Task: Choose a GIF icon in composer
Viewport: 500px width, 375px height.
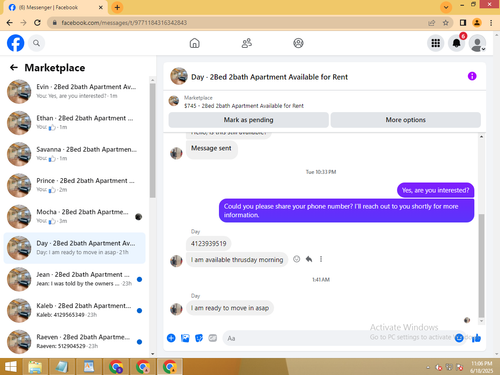Action: (x=213, y=338)
